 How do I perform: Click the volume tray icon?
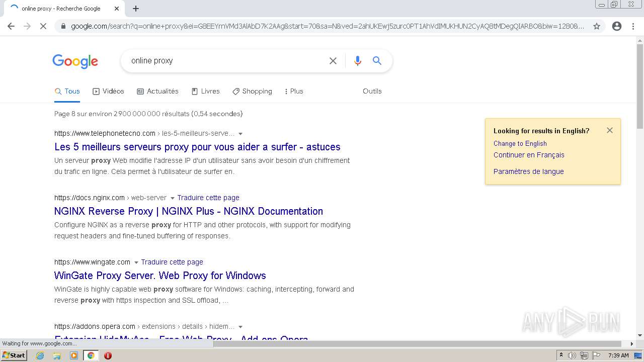572,355
